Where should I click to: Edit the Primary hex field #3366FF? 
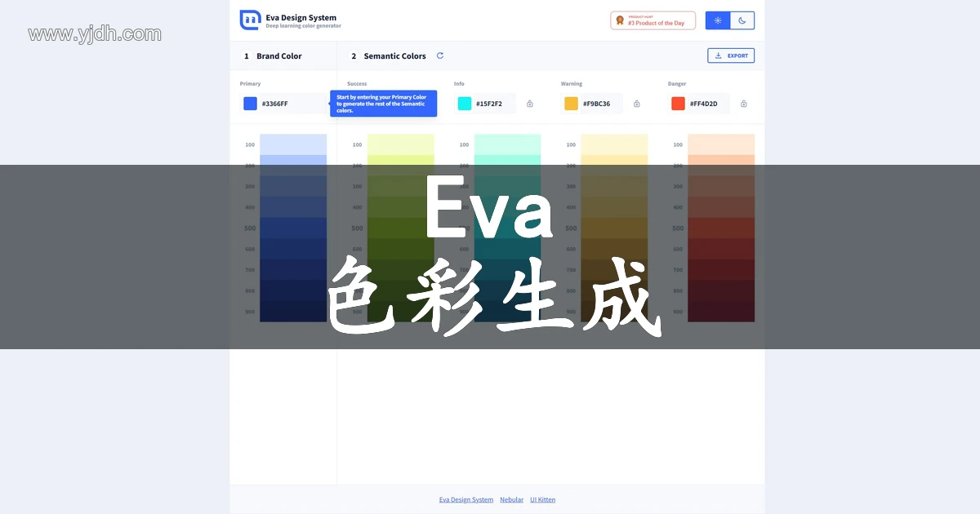(x=283, y=104)
